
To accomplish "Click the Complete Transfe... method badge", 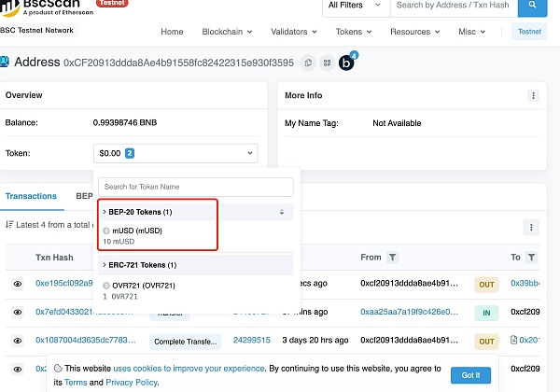I will tap(185, 342).
